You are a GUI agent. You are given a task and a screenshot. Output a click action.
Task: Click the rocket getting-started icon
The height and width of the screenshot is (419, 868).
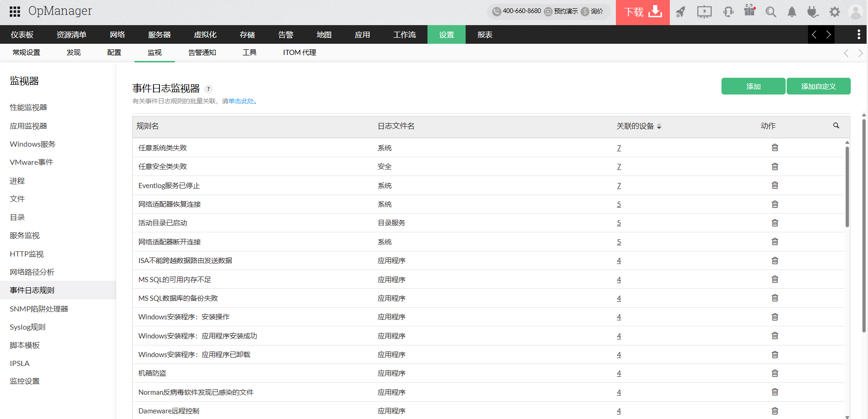pyautogui.click(x=681, y=12)
